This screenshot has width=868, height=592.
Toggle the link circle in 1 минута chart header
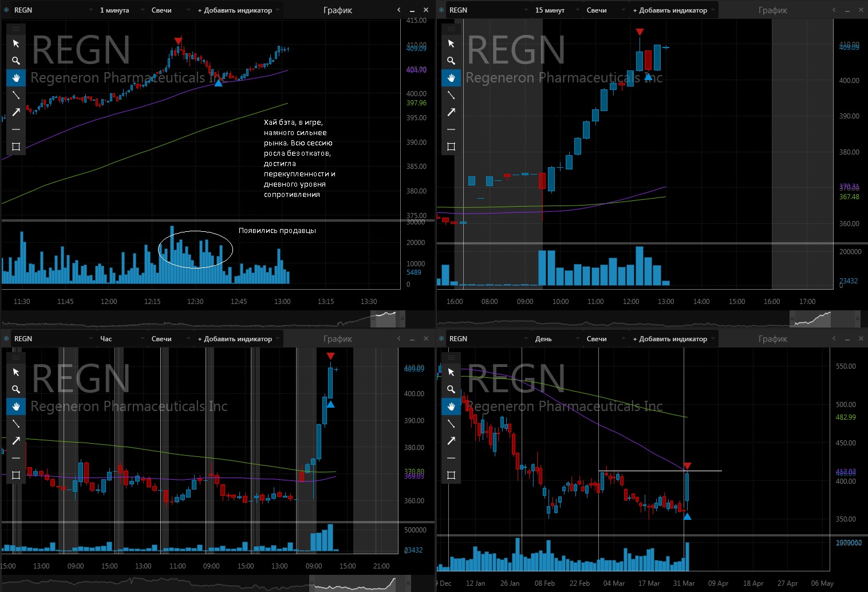tap(6, 10)
